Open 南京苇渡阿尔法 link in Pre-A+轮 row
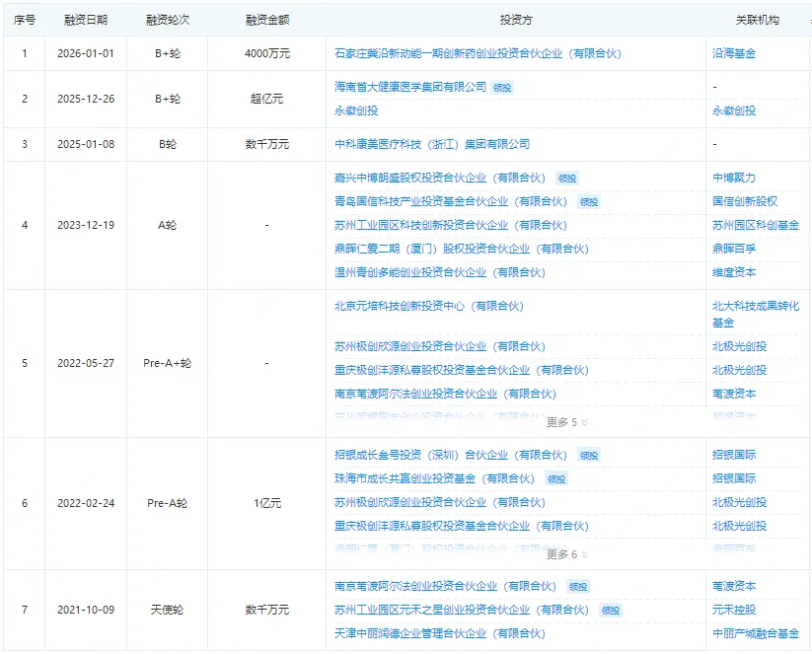Viewport: 812px width, 654px height. 445,394
